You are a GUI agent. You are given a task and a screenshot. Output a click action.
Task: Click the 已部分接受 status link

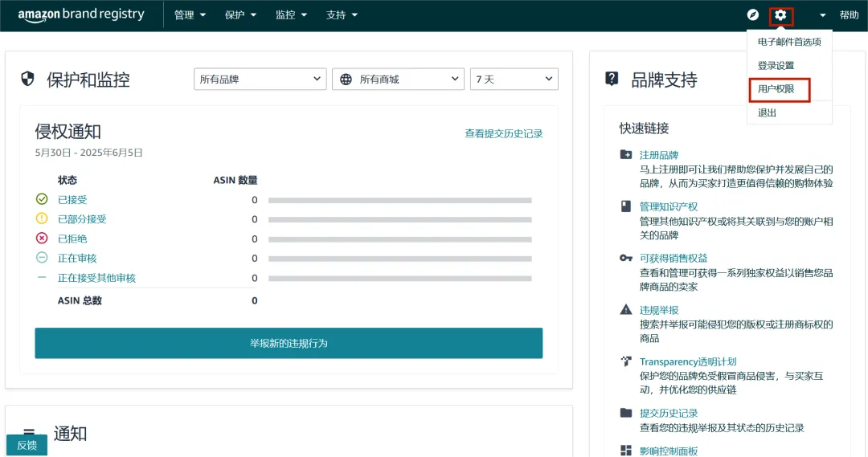tap(82, 219)
